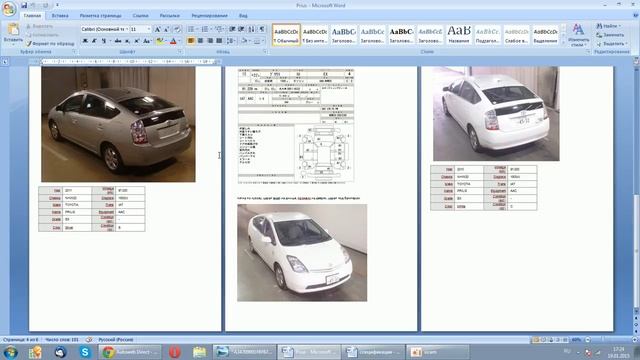Toggle numbered list
This screenshot has height=360, width=640.
(x=205, y=29)
